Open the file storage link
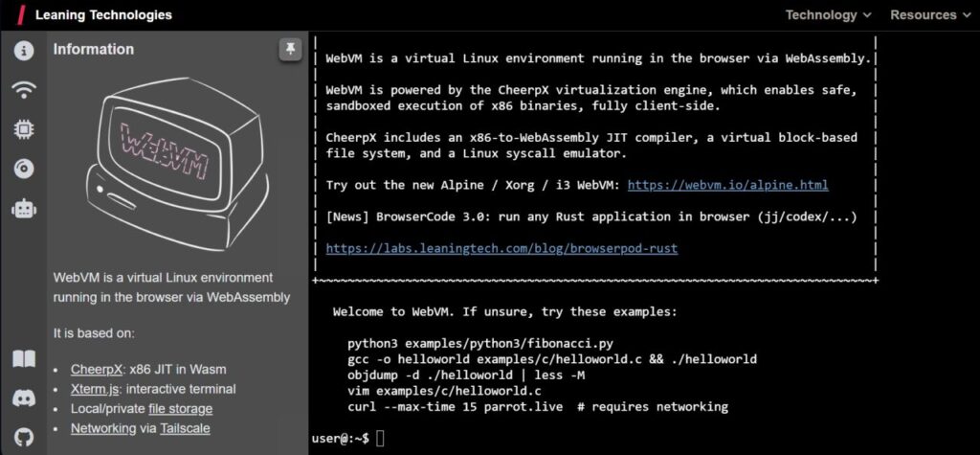The width and height of the screenshot is (980, 455). tap(180, 409)
